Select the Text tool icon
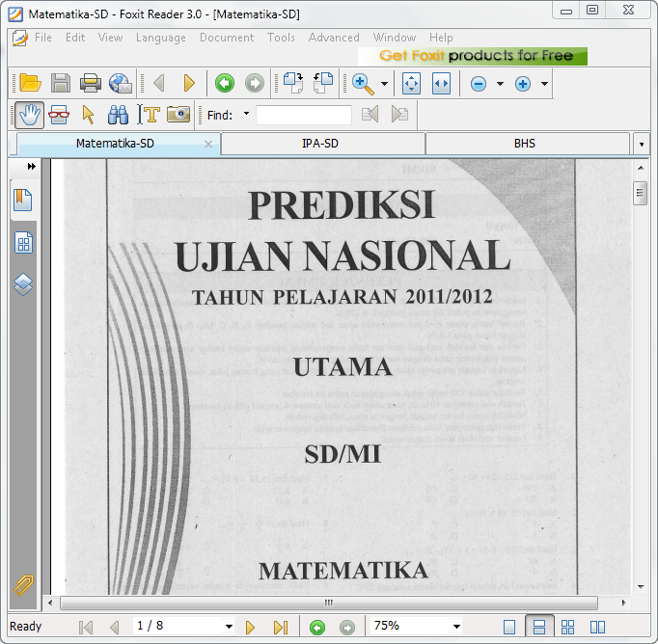Screen dimensions: 658x644 tap(149, 115)
